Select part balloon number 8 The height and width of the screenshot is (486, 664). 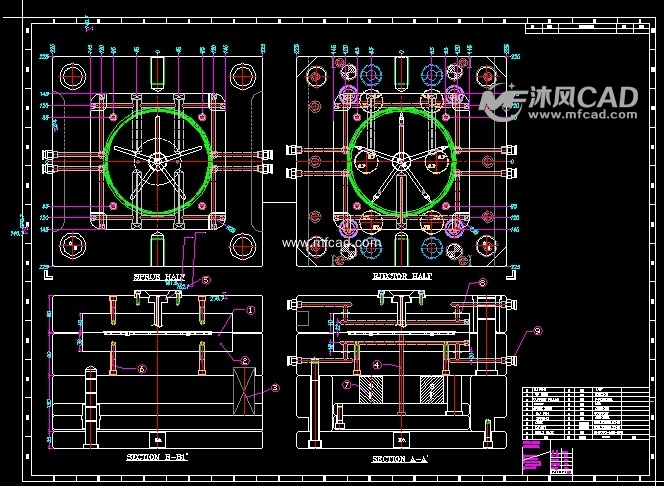(482, 282)
